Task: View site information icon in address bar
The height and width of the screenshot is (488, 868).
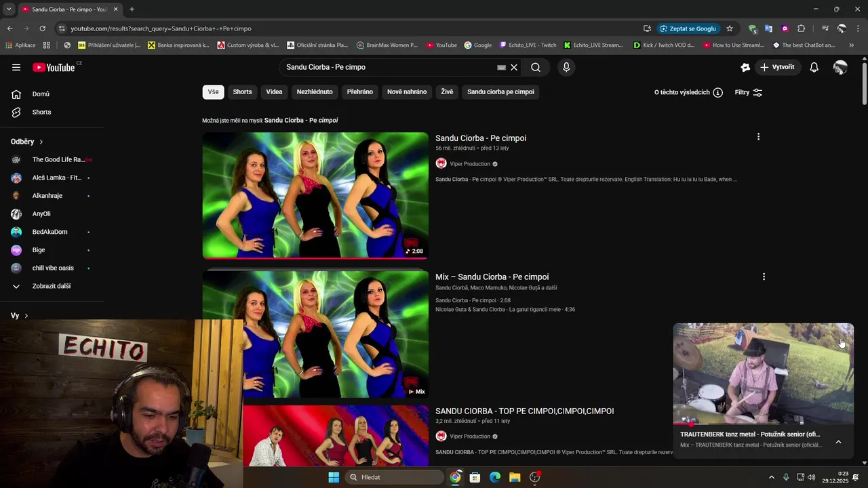Action: point(62,28)
